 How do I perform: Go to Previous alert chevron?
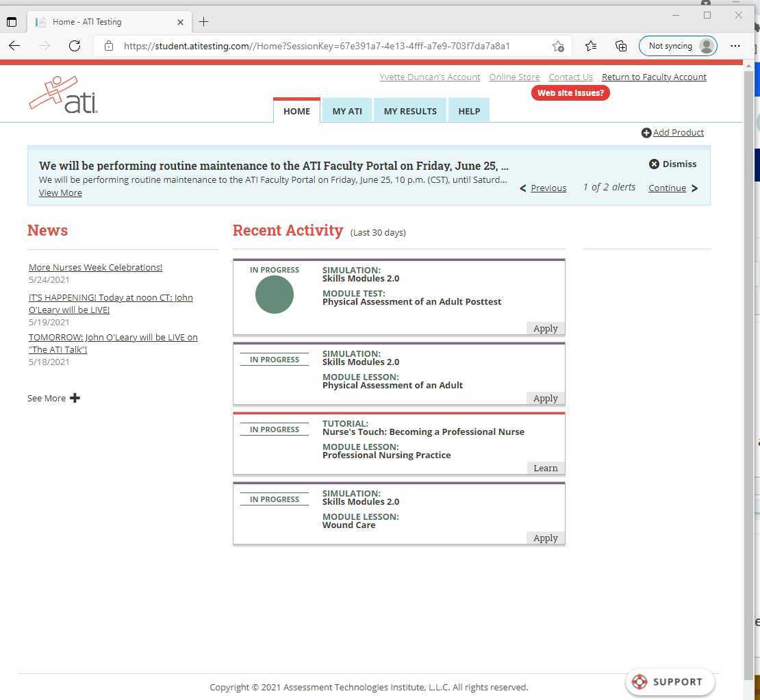pos(523,188)
